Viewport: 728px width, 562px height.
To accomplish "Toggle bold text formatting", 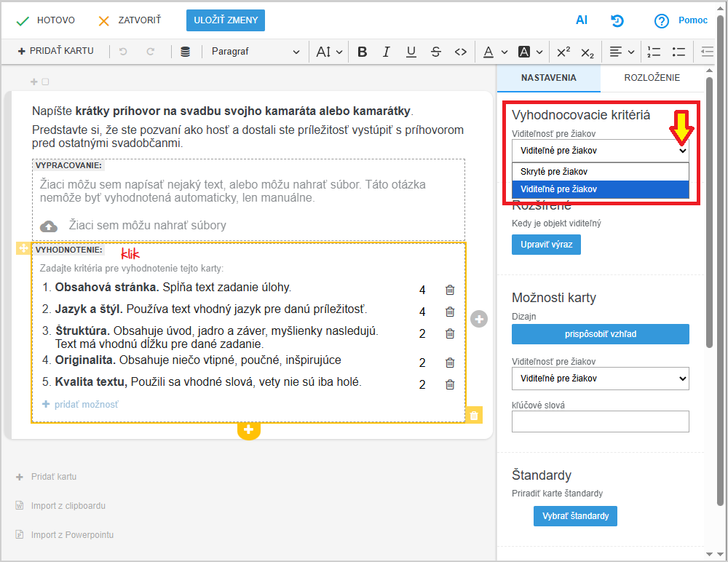I will click(363, 52).
